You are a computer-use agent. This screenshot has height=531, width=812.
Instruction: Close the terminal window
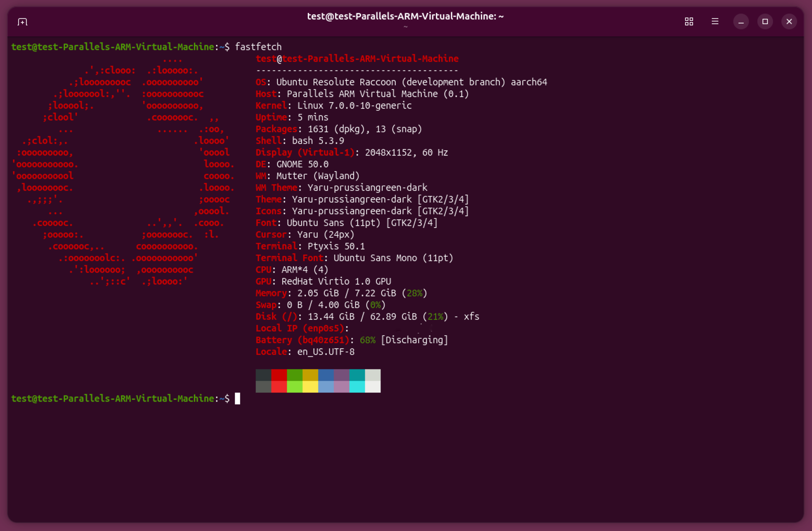(x=789, y=22)
